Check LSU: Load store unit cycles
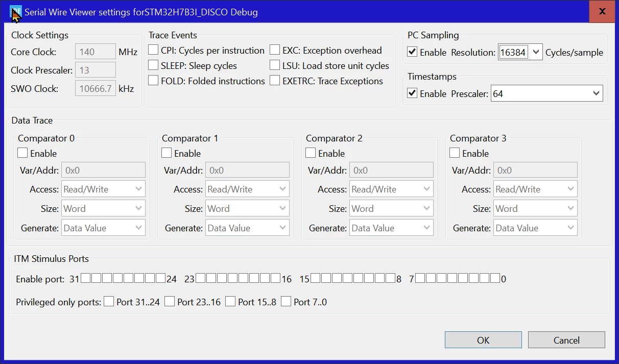The height and width of the screenshot is (364, 619). [275, 65]
